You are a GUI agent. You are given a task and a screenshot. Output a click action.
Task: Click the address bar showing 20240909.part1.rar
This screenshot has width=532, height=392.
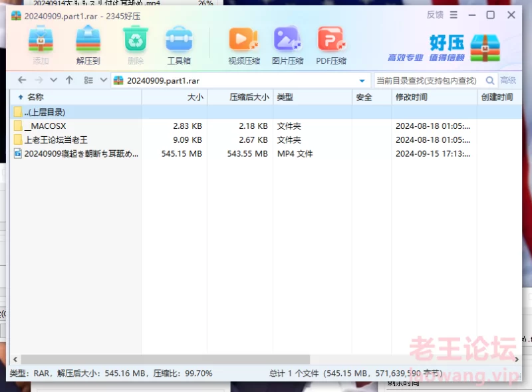(241, 80)
